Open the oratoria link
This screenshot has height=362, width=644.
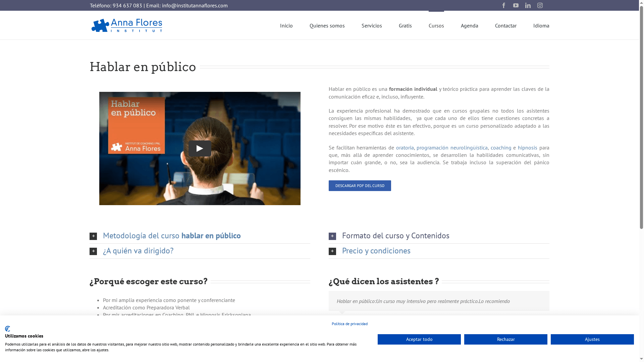pyautogui.click(x=405, y=147)
